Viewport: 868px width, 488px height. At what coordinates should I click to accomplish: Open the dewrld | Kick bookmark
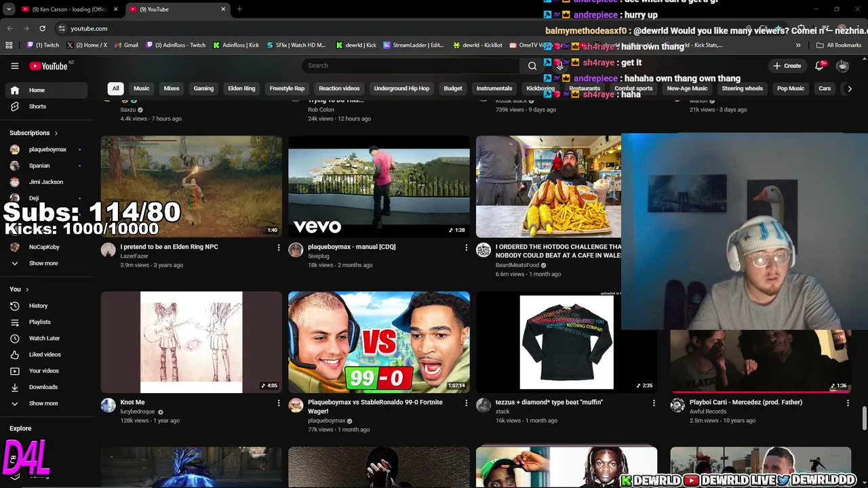click(x=355, y=45)
